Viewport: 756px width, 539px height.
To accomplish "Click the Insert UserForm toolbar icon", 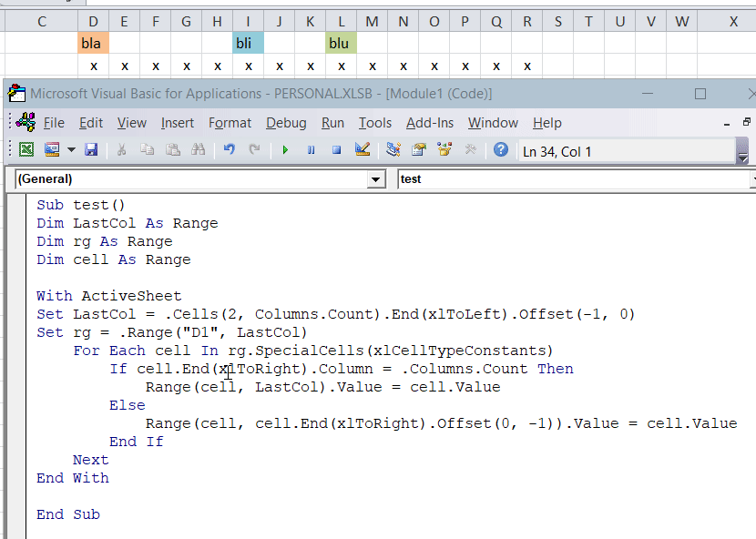I will [52, 150].
